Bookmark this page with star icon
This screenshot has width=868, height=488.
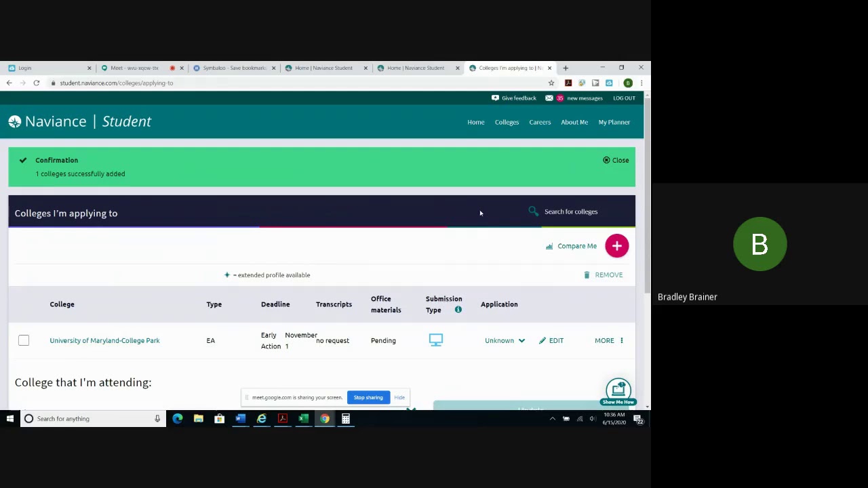pyautogui.click(x=551, y=83)
